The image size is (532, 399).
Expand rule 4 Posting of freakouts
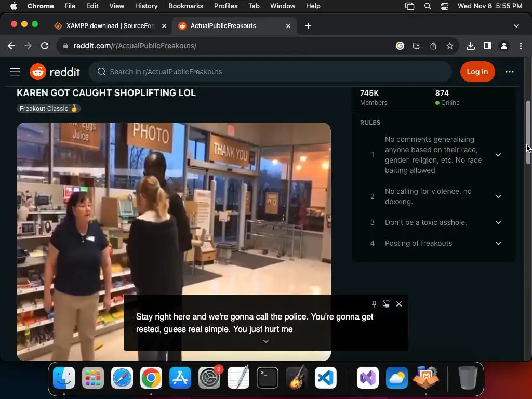click(x=498, y=243)
